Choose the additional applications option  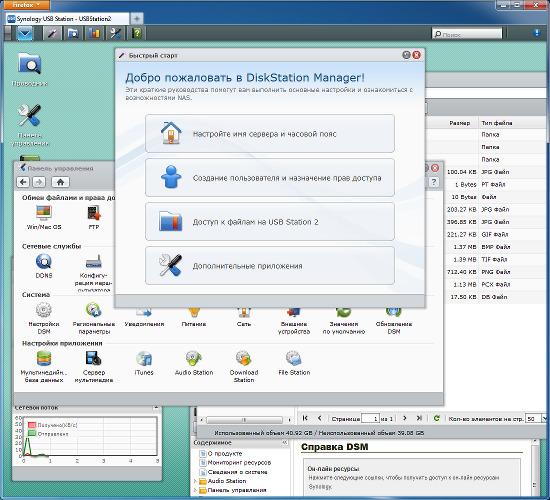pos(270,266)
